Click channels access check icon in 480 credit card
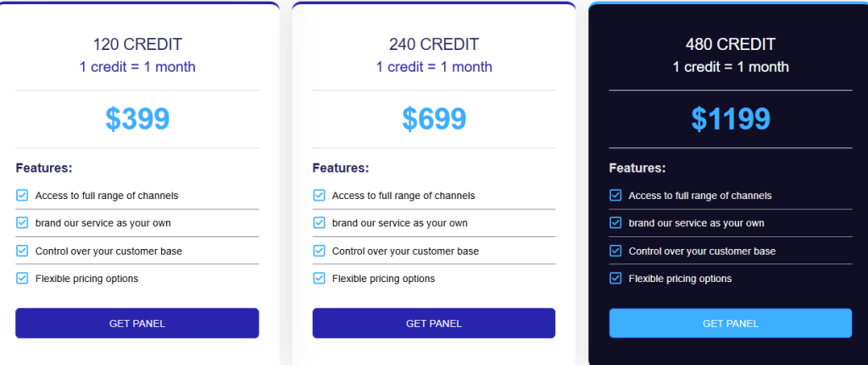This screenshot has width=868, height=365. click(x=615, y=196)
